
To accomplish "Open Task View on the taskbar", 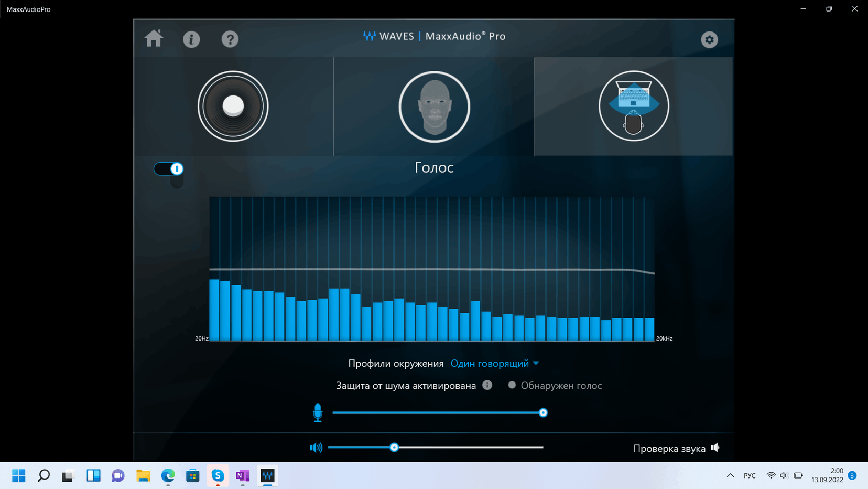I will [x=68, y=476].
